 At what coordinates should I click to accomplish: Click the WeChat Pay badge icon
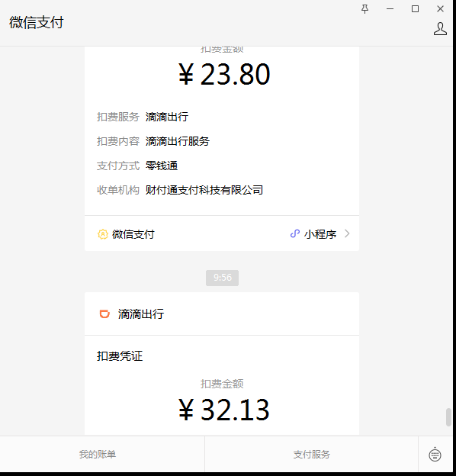pyautogui.click(x=103, y=234)
